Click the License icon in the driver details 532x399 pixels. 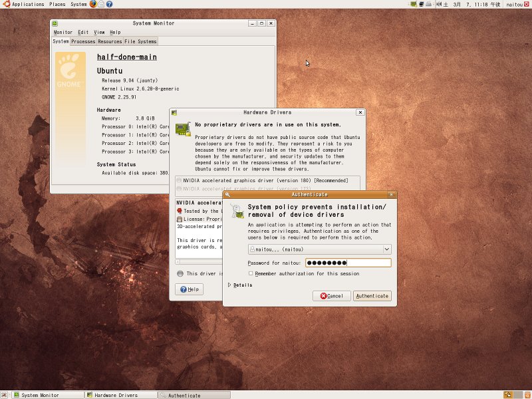tap(180, 219)
